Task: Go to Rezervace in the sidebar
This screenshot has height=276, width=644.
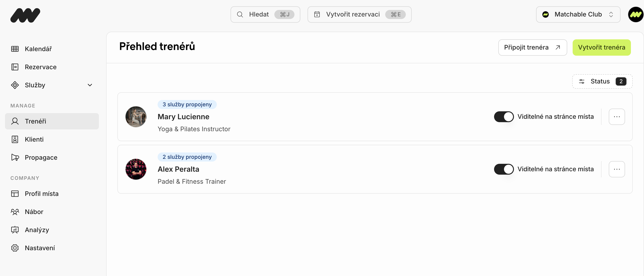Action: click(40, 67)
